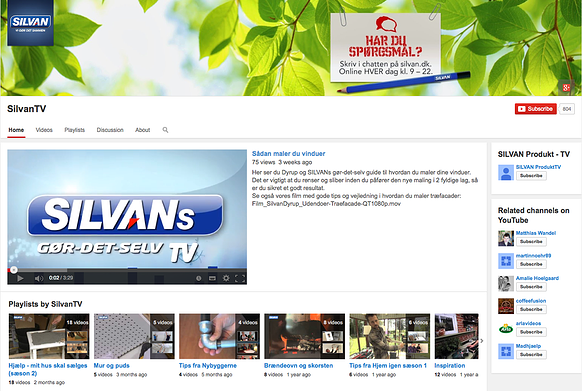Click the watch later clock icon
Image resolution: width=582 pixels, height=391 pixels.
(x=199, y=278)
